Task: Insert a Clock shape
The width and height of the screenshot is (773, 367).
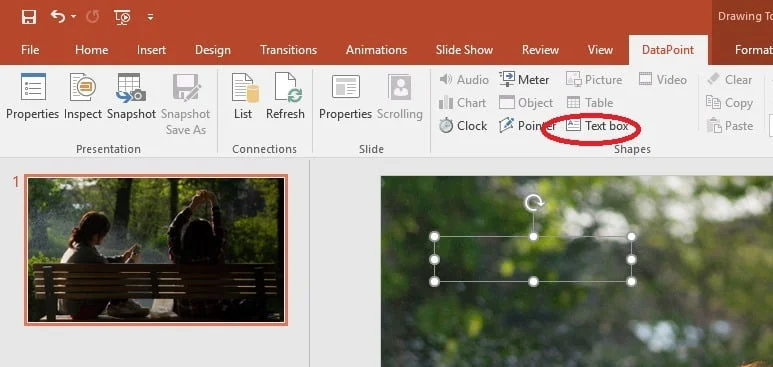Action: point(462,126)
